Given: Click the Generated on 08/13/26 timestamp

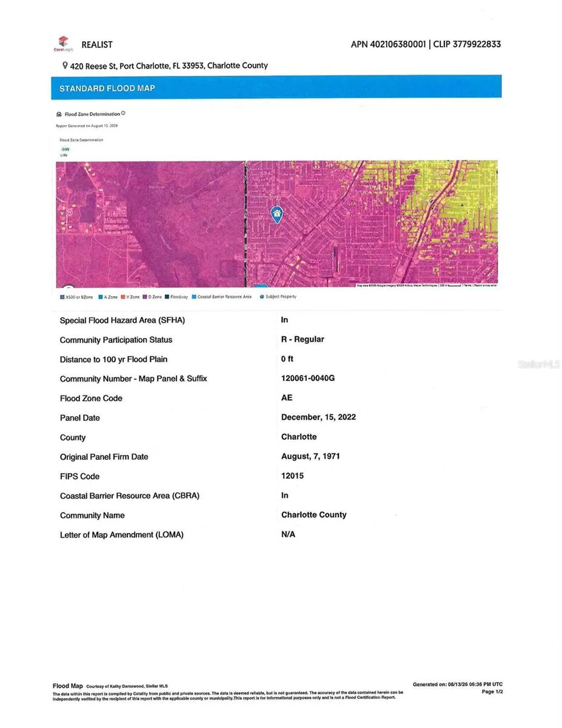Looking at the screenshot, I should pyautogui.click(x=458, y=684).
